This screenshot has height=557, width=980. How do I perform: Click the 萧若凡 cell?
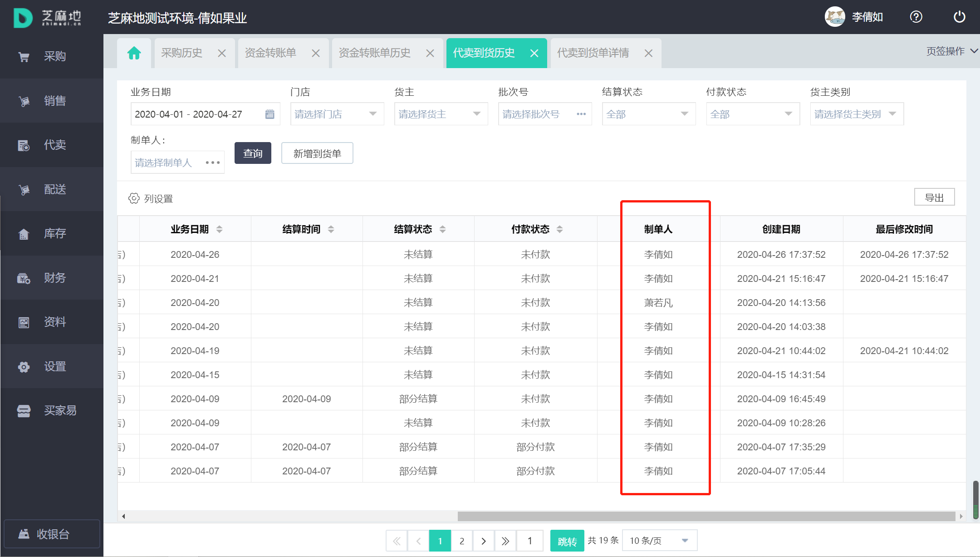tap(658, 303)
